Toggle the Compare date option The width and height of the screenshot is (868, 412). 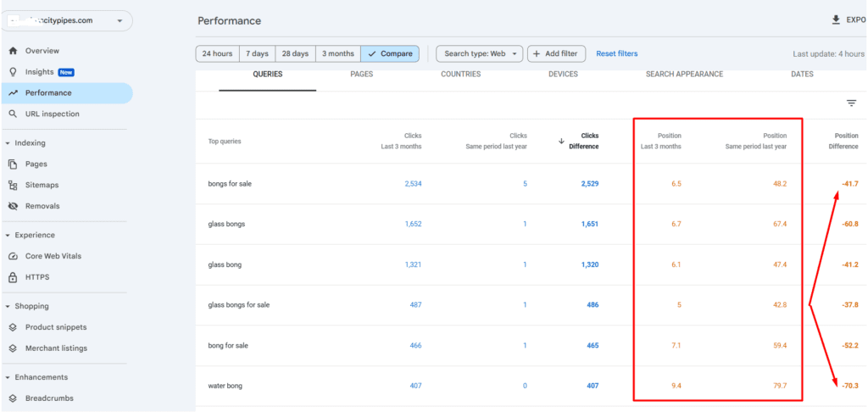(390, 54)
